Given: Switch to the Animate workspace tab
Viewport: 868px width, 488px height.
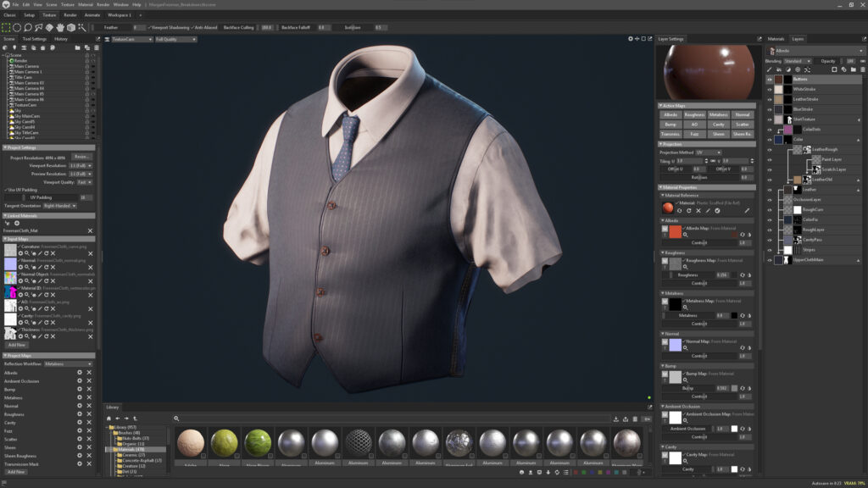Looking at the screenshot, I should tap(92, 15).
